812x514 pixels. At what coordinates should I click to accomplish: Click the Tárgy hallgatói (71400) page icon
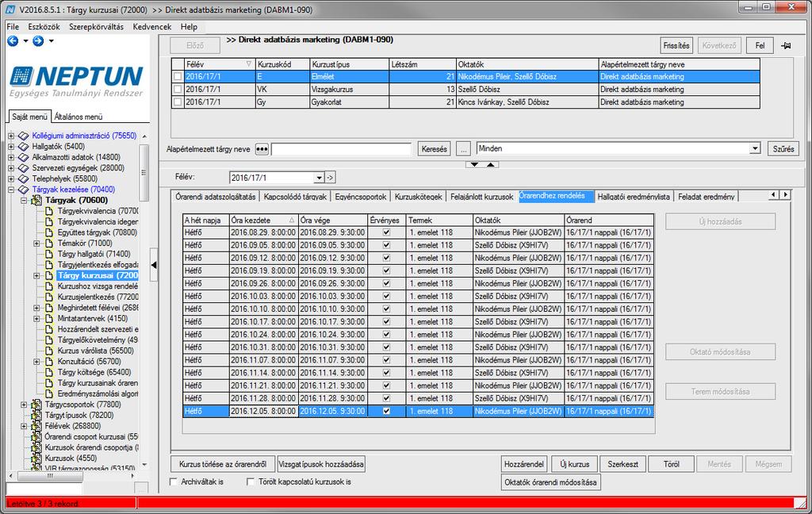point(49,254)
